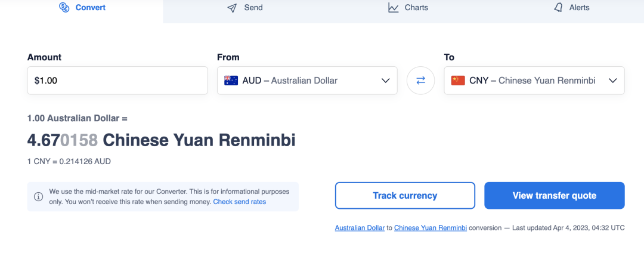Click the Track currency button
Image resolution: width=644 pixels, height=259 pixels.
405,196
